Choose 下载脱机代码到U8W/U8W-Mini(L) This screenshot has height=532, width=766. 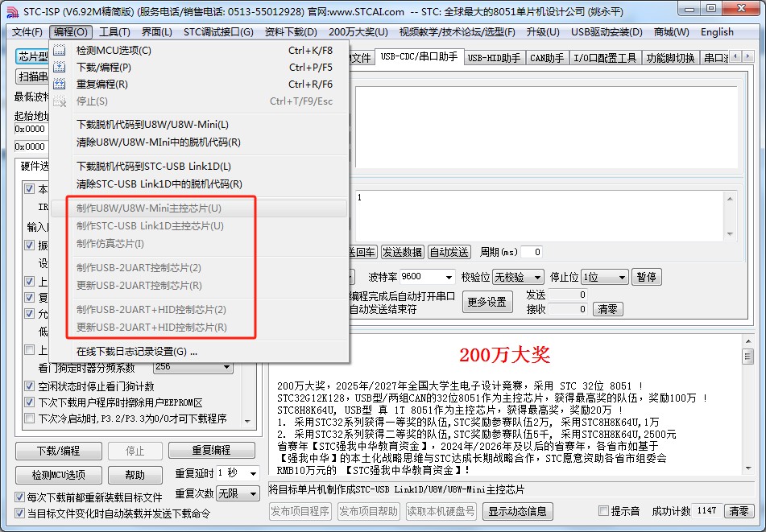click(199, 125)
